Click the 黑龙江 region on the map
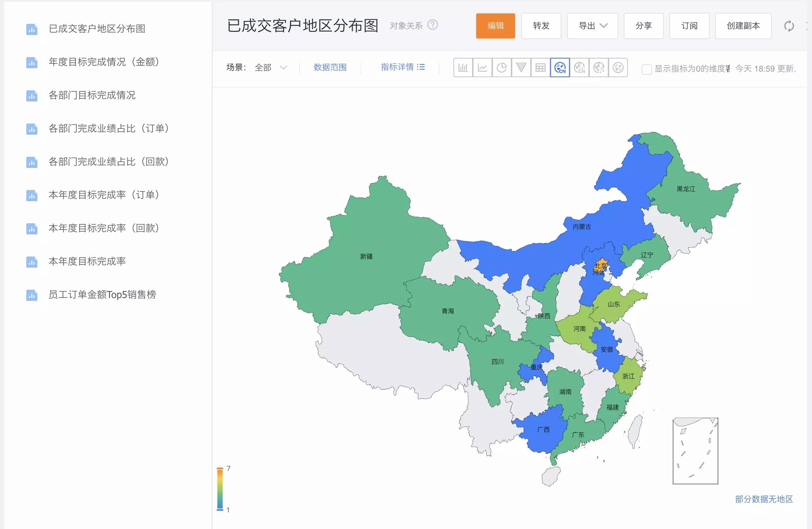 point(686,189)
